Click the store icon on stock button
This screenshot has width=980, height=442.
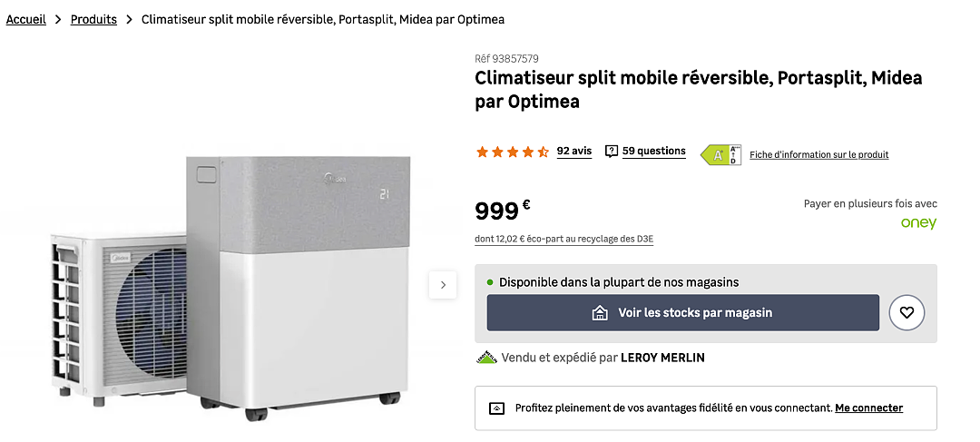[x=600, y=312]
